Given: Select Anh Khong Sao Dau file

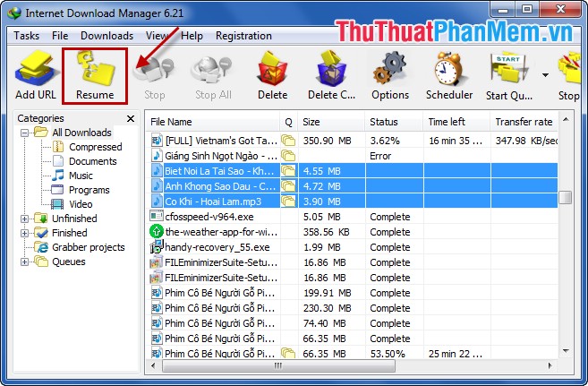Looking at the screenshot, I should click(x=220, y=186).
